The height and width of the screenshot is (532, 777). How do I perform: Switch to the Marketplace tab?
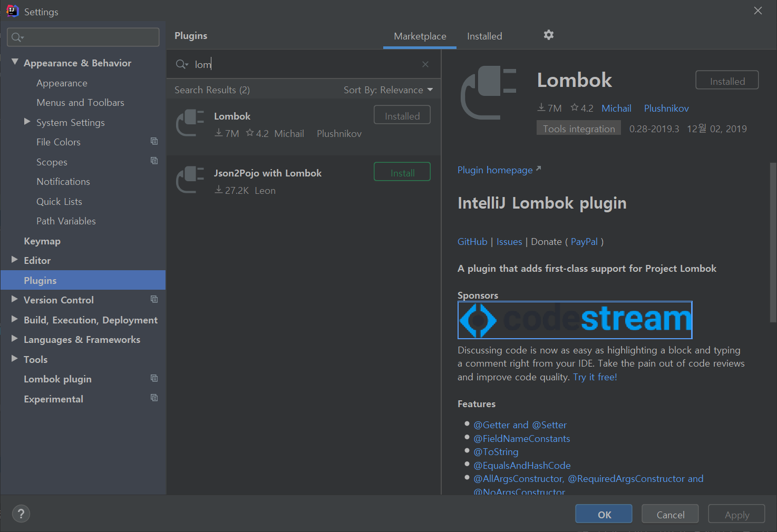point(420,36)
